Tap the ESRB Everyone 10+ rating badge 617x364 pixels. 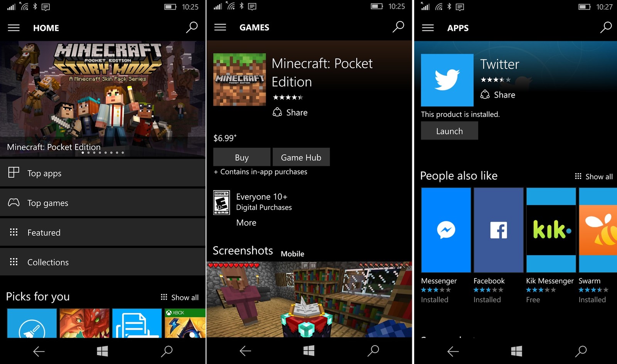222,202
